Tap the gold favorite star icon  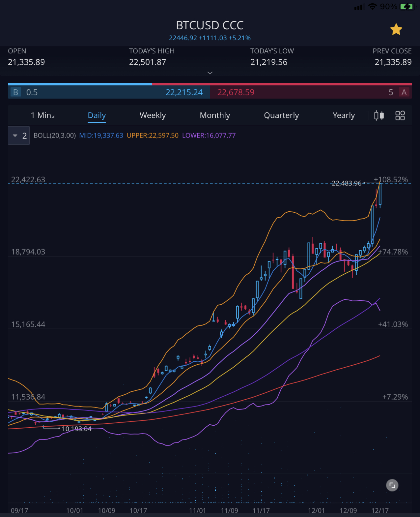point(396,30)
